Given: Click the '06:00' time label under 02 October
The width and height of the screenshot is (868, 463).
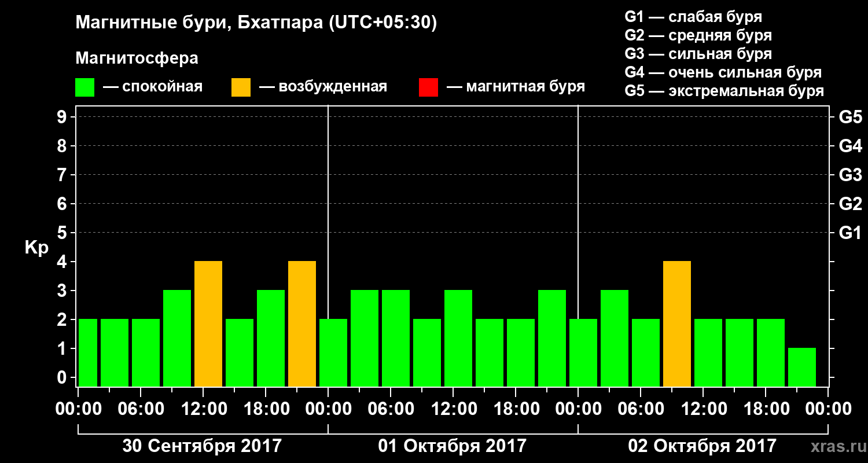Looking at the screenshot, I should tap(641, 409).
